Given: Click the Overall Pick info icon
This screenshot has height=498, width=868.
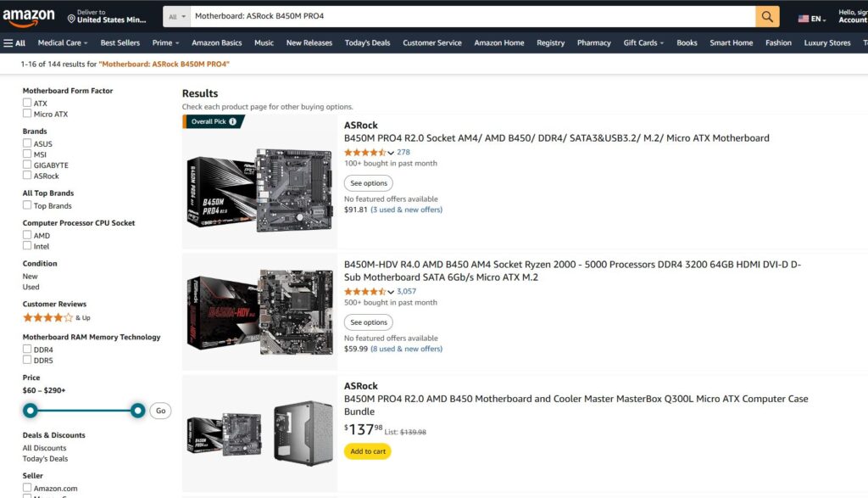Looking at the screenshot, I should tap(233, 122).
